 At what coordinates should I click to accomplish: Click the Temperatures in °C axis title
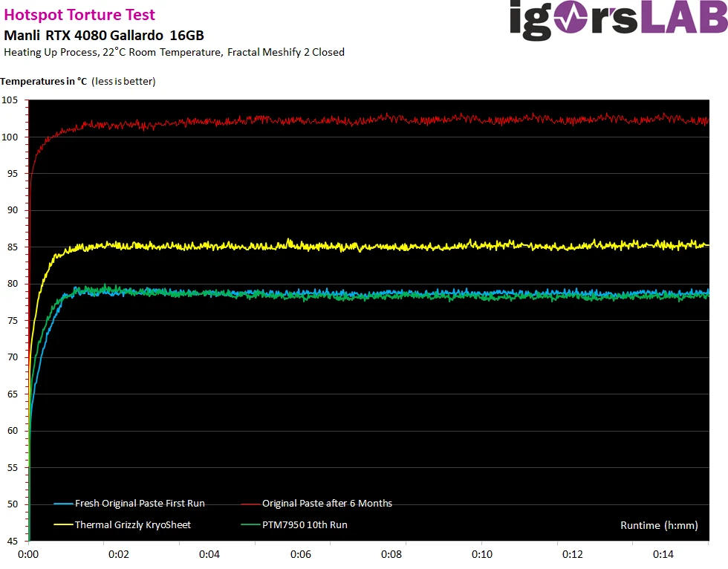[x=78, y=81]
